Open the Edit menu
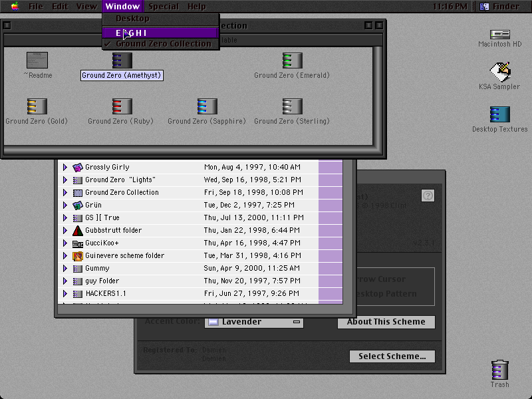 point(60,6)
